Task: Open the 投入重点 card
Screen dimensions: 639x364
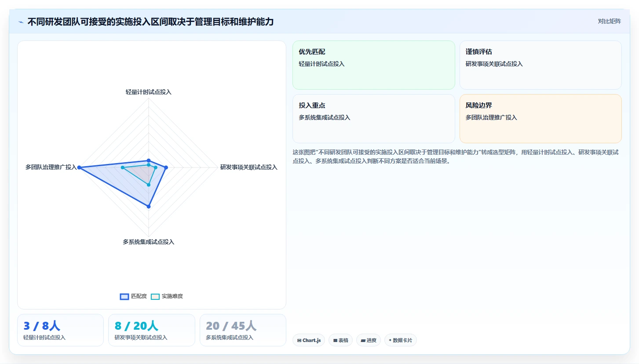Action: (374, 119)
